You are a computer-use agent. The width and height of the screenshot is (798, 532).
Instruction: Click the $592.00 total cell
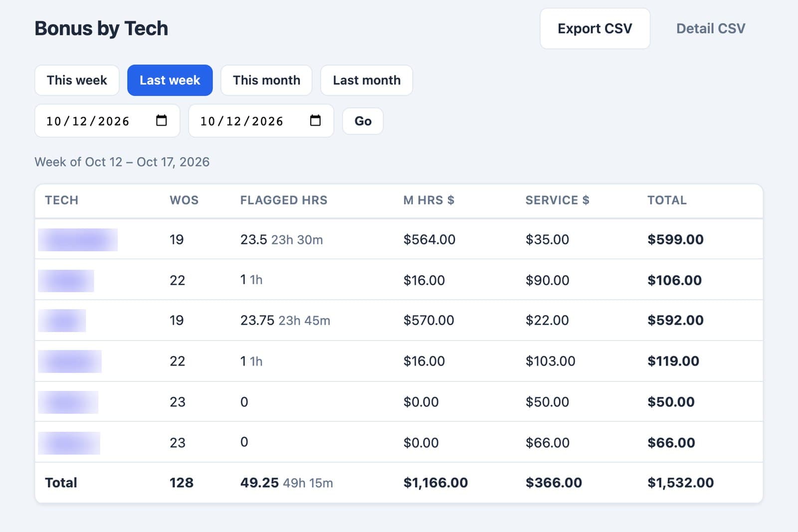[675, 321]
